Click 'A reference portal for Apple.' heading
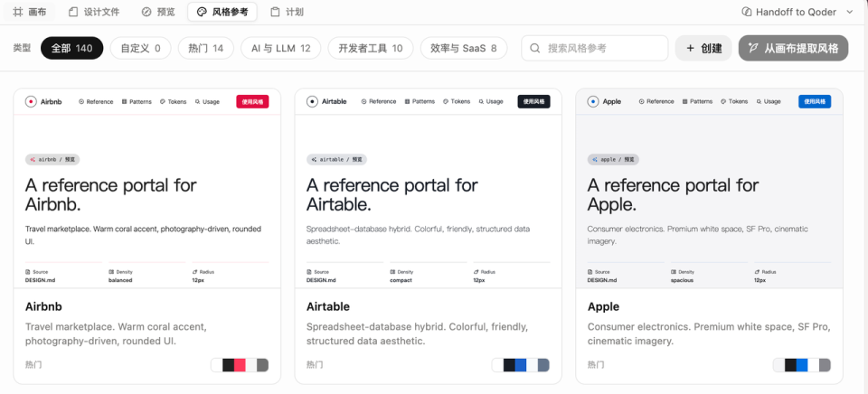 pos(673,195)
